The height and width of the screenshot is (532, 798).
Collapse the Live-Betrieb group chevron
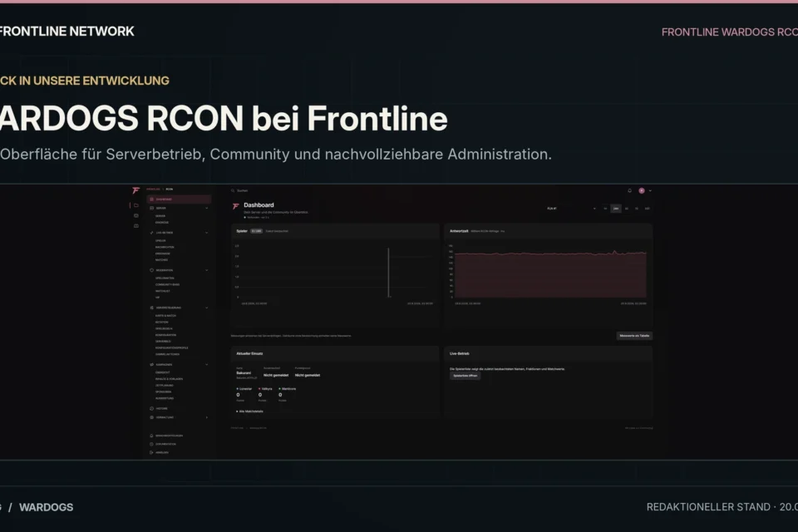coord(207,233)
